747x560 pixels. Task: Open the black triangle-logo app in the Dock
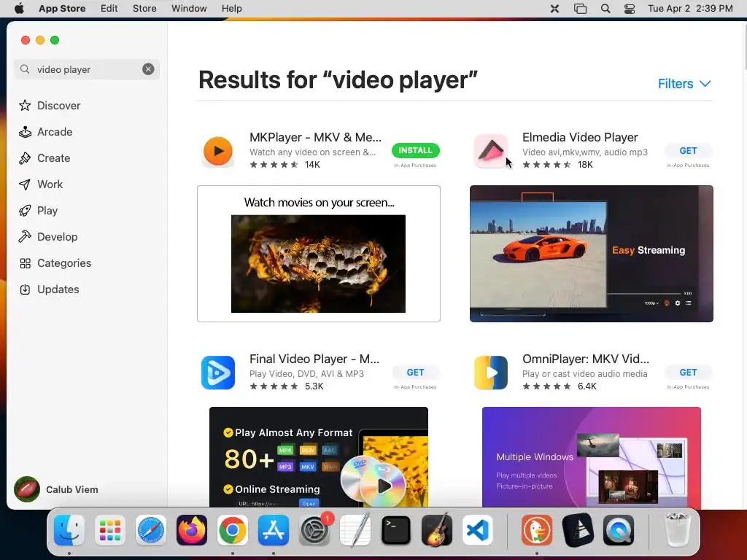pyautogui.click(x=578, y=530)
